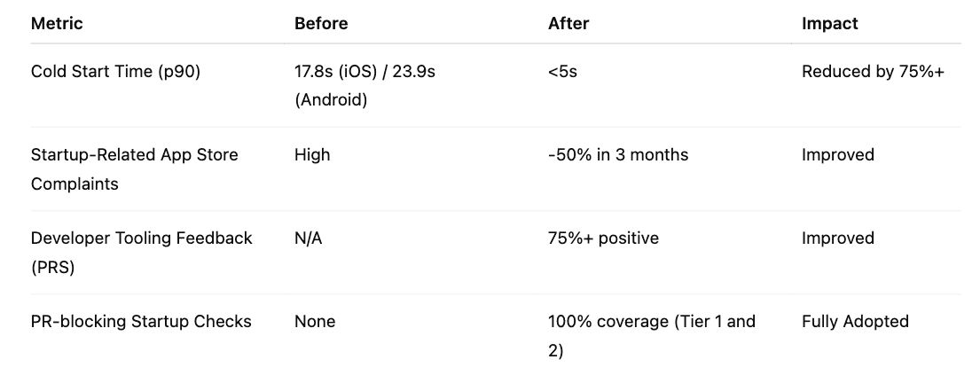This screenshot has height=383, width=980.
Task: Select the Fully Adopted cell
Action: [856, 321]
